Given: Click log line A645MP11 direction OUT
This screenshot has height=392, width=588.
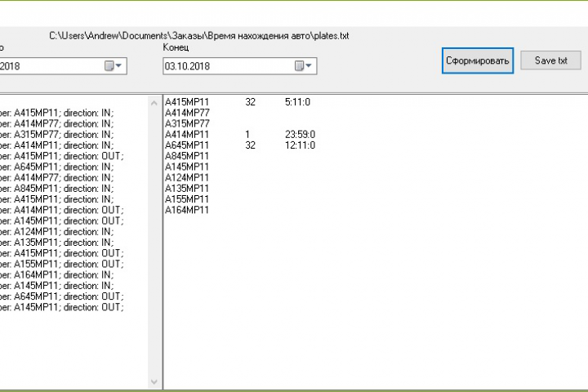Looking at the screenshot, I should tap(62, 296).
